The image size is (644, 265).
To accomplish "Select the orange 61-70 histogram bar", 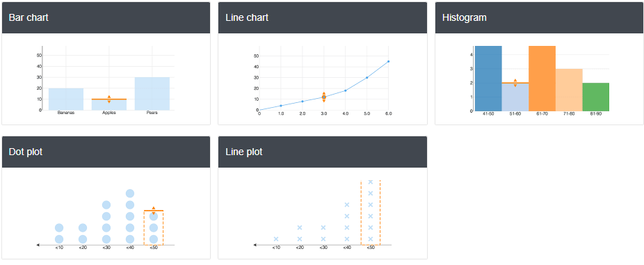I will pos(542,78).
